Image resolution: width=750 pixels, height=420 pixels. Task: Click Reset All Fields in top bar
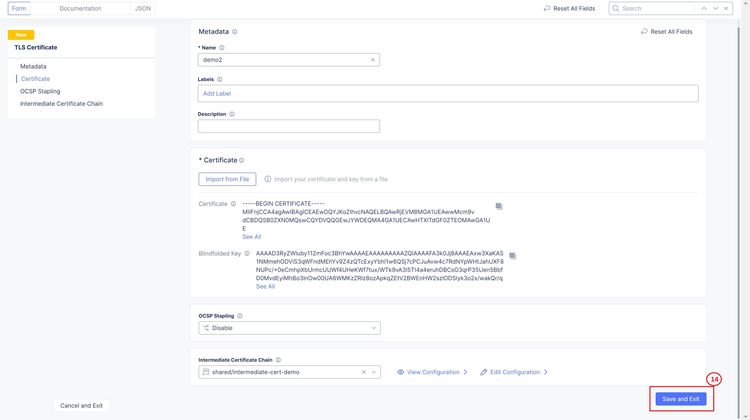[570, 8]
